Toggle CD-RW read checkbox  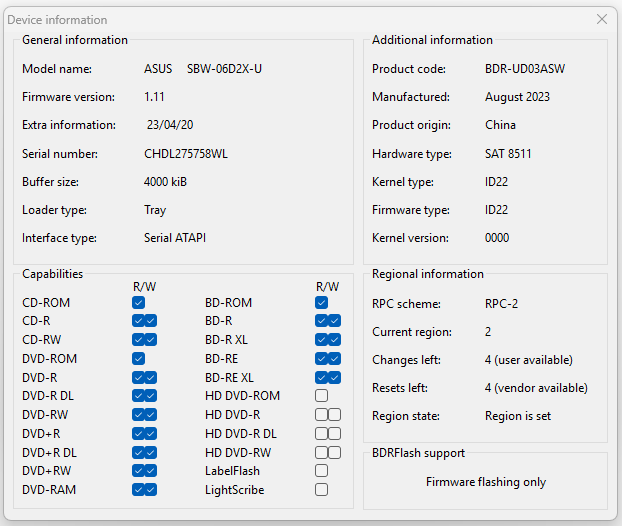point(138,340)
